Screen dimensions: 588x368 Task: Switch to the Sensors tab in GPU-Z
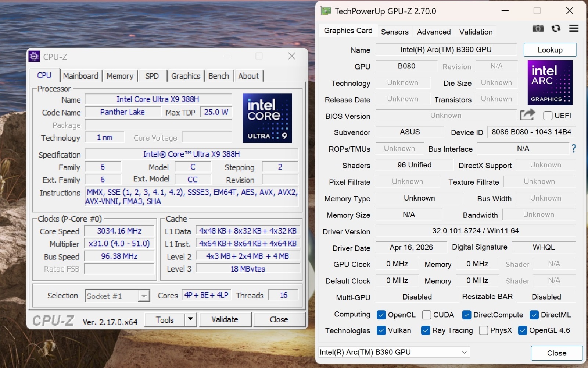click(x=395, y=32)
